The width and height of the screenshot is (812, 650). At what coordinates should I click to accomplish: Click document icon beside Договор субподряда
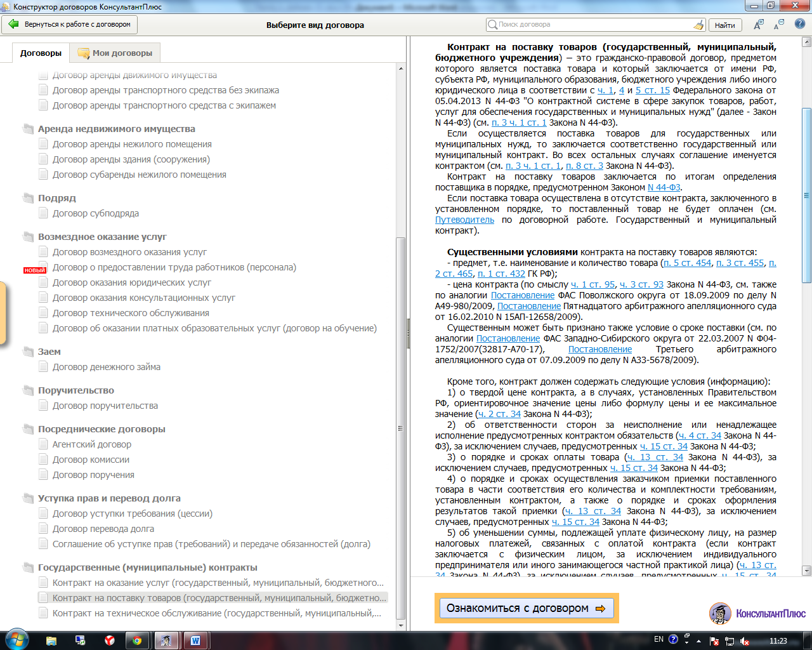coord(43,213)
